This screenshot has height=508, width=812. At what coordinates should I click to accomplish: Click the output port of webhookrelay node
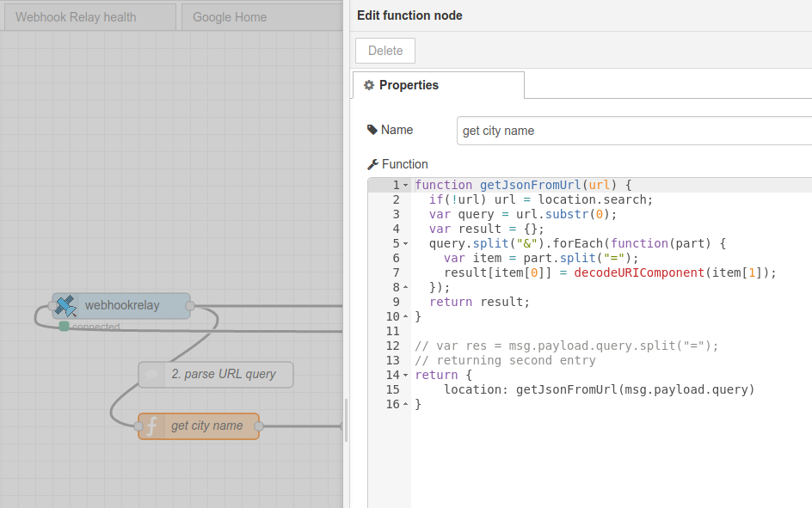tap(190, 305)
